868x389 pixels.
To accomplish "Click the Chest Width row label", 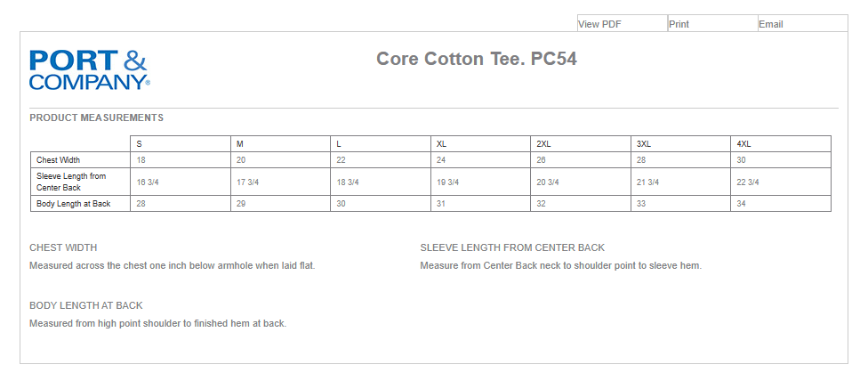I will (x=58, y=160).
